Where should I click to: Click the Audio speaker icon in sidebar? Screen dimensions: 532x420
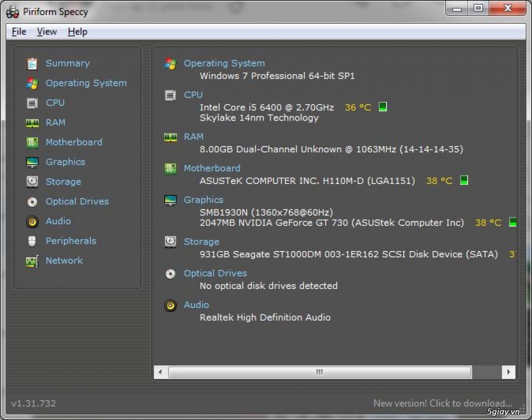pyautogui.click(x=32, y=222)
